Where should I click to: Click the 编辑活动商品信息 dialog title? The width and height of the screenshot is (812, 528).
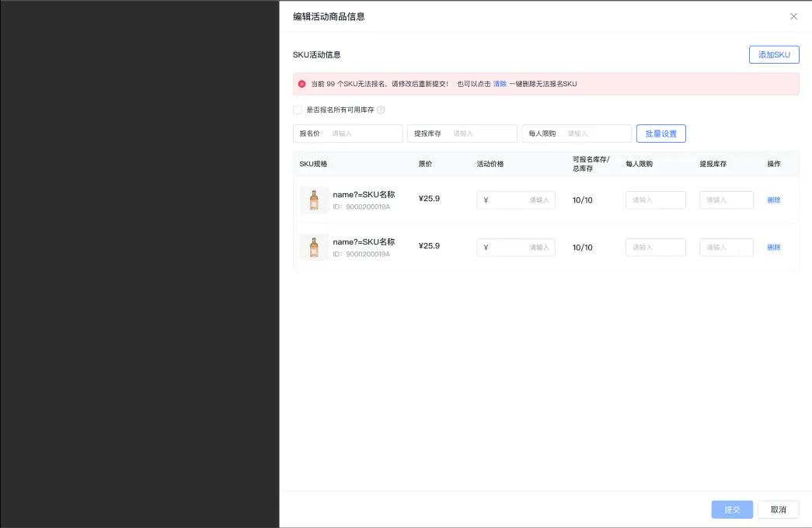coord(329,16)
